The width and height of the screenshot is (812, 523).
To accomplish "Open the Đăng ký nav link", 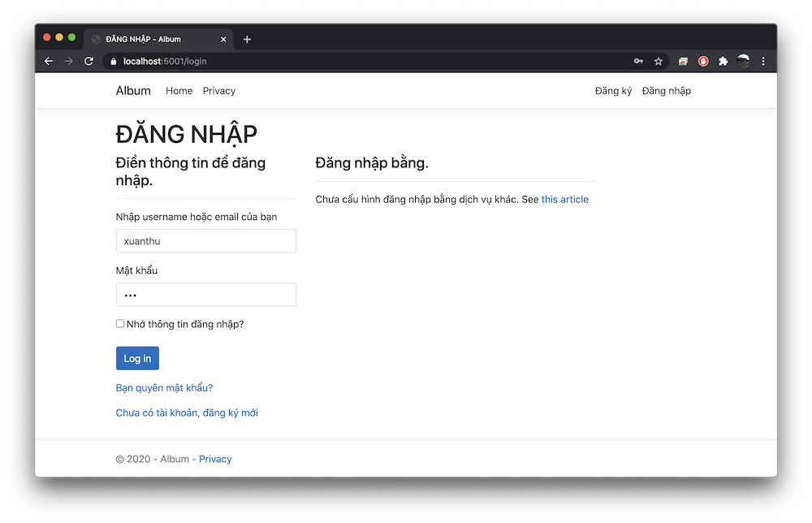I will 613,91.
